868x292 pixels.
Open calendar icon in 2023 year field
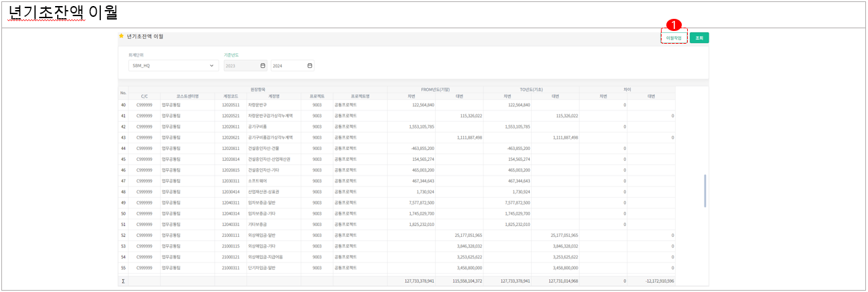[x=263, y=66]
